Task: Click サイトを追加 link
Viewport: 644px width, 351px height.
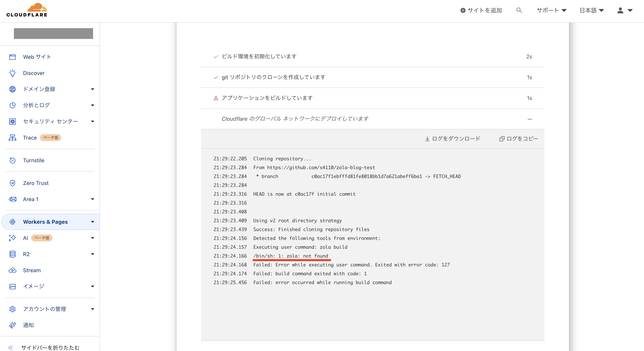Action: tap(481, 10)
